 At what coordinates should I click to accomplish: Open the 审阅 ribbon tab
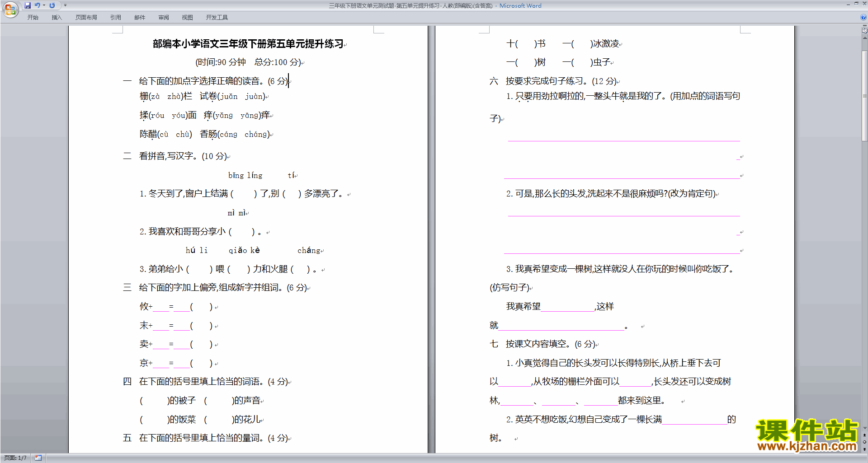point(164,17)
